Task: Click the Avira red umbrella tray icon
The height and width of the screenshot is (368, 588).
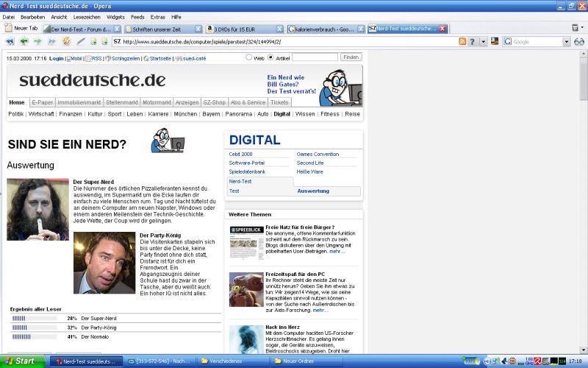Action: point(538,361)
